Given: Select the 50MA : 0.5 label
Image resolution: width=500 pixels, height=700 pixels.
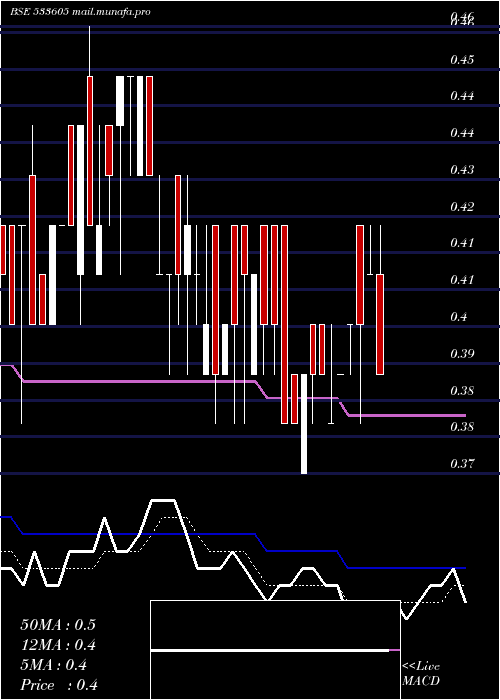Looking at the screenshot, I should tap(58, 625).
